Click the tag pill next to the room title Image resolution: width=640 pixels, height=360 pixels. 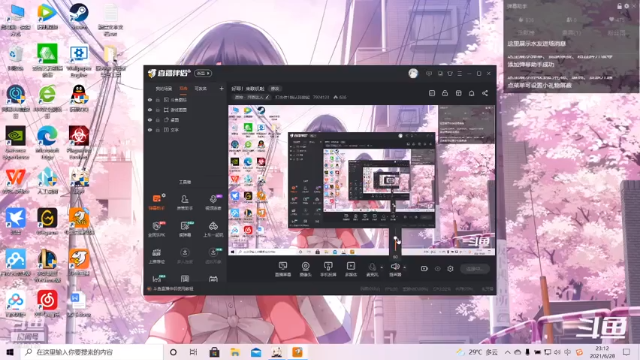pos(275,89)
